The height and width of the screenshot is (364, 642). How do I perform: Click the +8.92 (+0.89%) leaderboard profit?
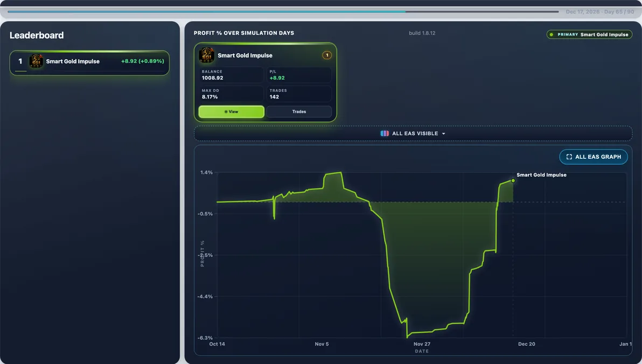[143, 61]
